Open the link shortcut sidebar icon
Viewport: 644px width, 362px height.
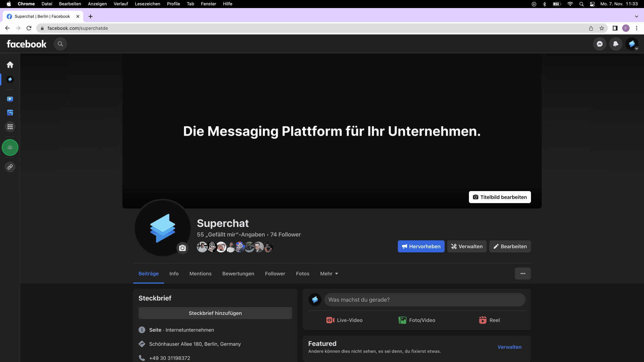[x=10, y=167]
